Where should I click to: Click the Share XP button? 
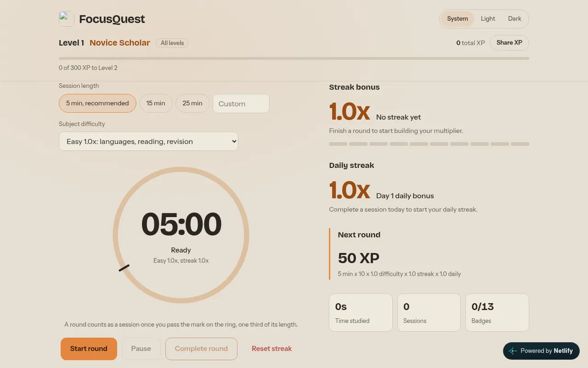[509, 43]
